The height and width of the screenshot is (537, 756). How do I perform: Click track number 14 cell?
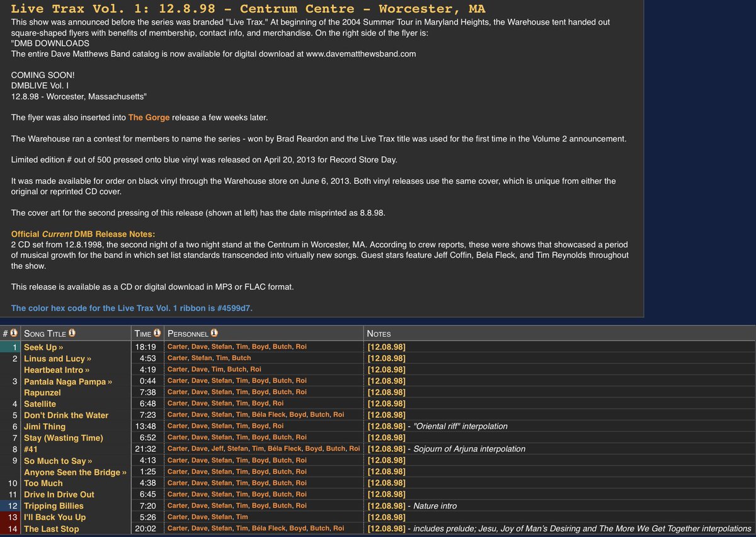click(11, 529)
